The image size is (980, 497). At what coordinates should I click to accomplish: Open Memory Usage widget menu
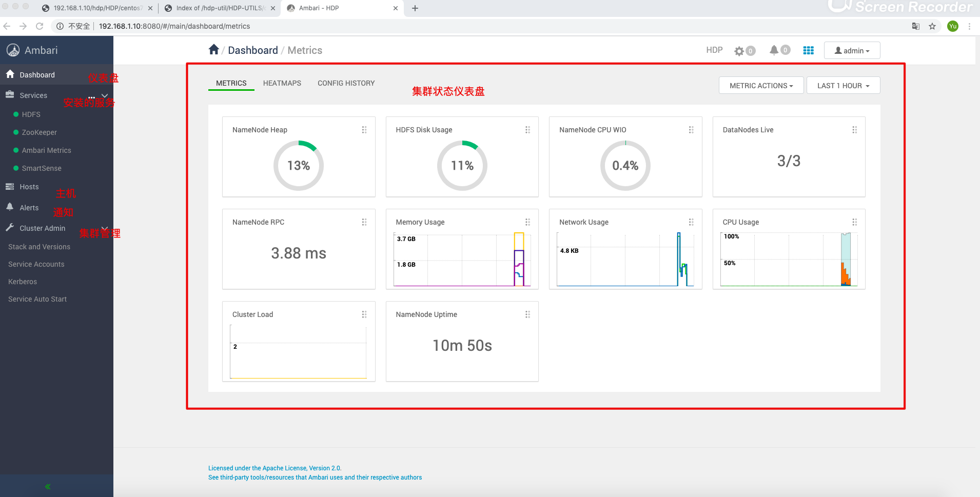click(x=527, y=222)
